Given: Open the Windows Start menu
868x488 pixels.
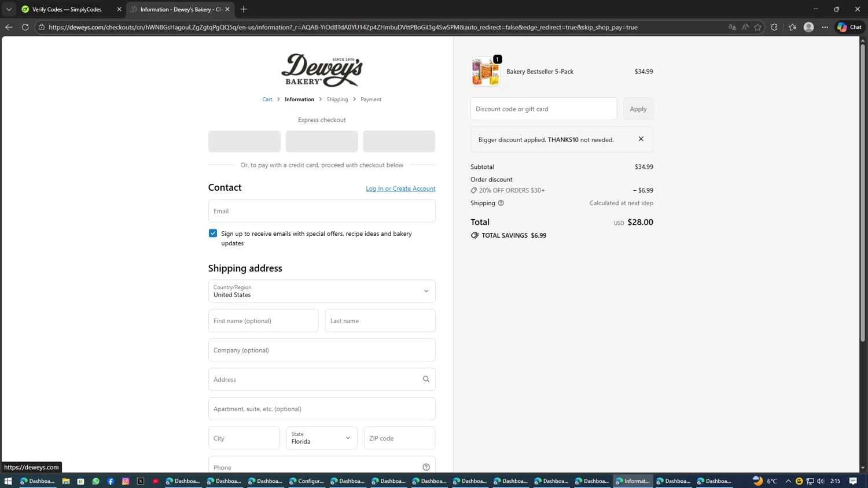Looking at the screenshot, I should pyautogui.click(x=8, y=481).
